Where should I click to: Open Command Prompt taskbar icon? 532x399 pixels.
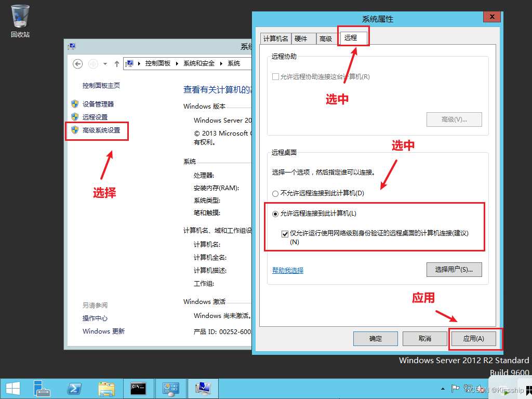click(138, 389)
